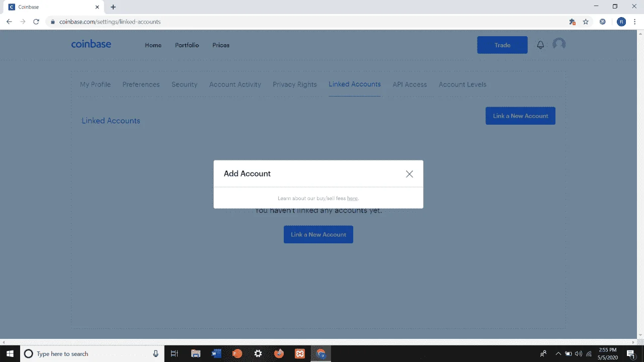
Task: Switch to Preferences tab
Action: 141,84
